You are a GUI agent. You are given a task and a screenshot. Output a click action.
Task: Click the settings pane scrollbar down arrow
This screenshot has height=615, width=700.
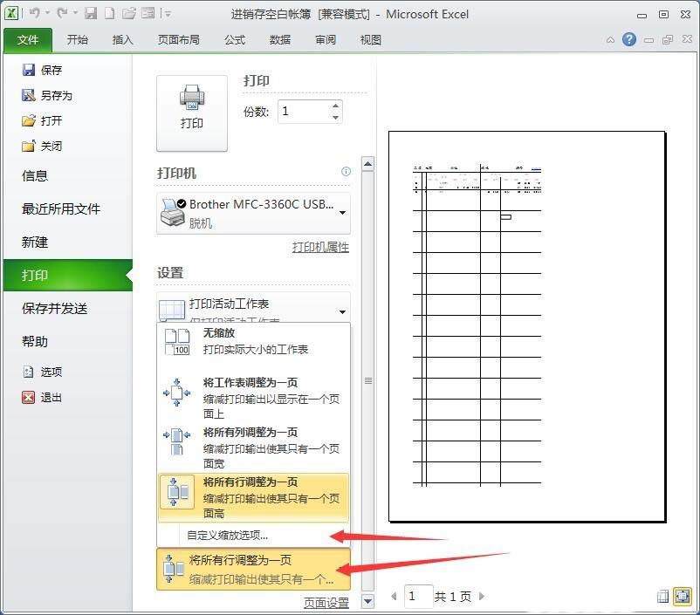(367, 601)
